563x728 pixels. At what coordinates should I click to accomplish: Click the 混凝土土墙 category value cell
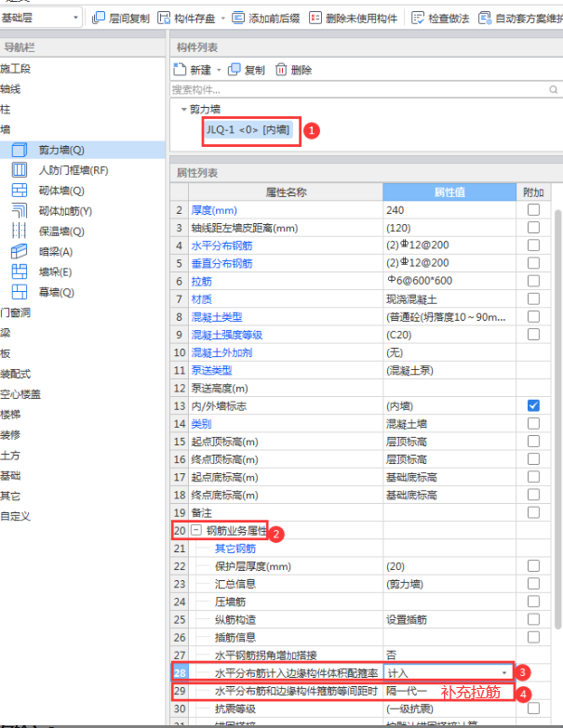pyautogui.click(x=449, y=424)
